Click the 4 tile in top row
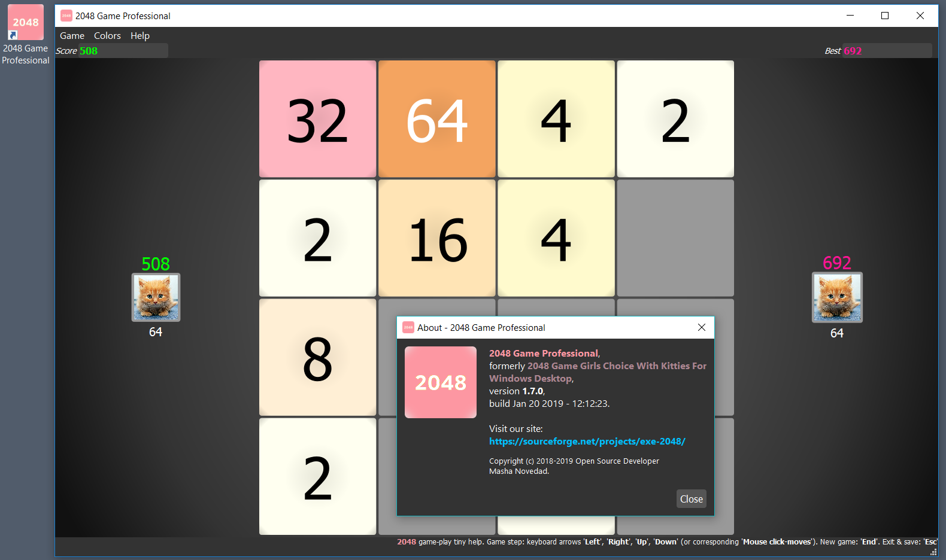 (x=556, y=119)
